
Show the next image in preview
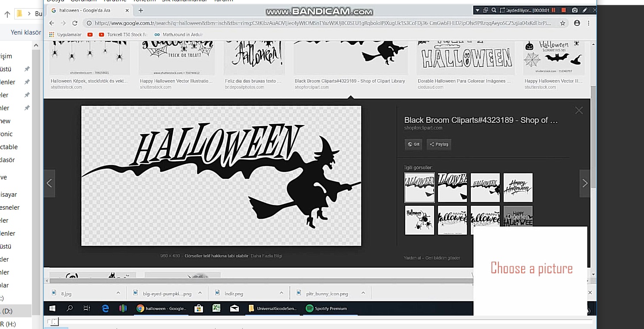[x=585, y=183]
